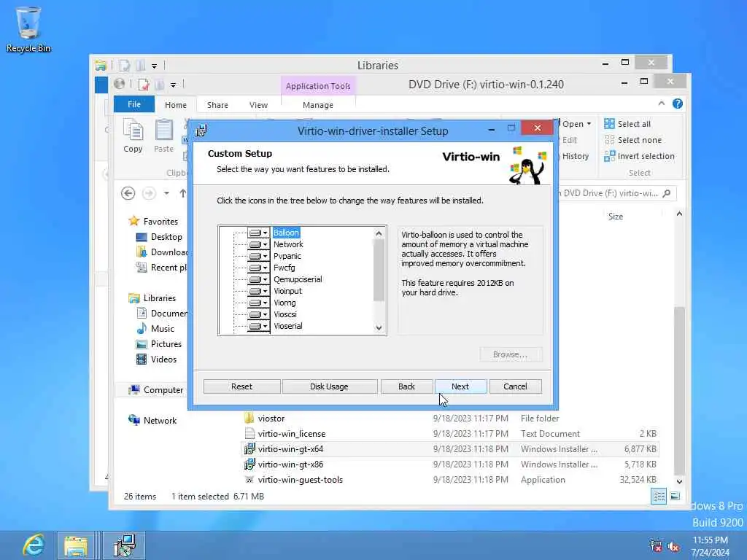Click the Size column header
This screenshot has height=560, width=747.
[x=616, y=216]
